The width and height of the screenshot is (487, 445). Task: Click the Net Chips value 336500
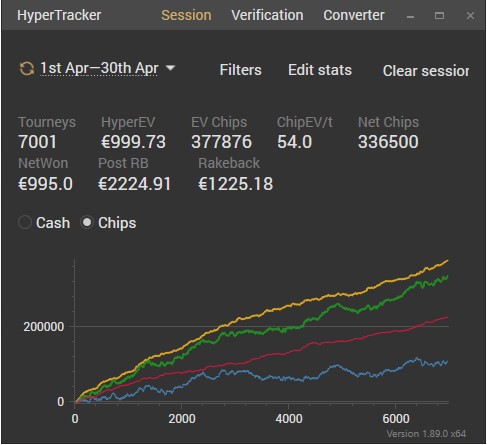pyautogui.click(x=388, y=142)
